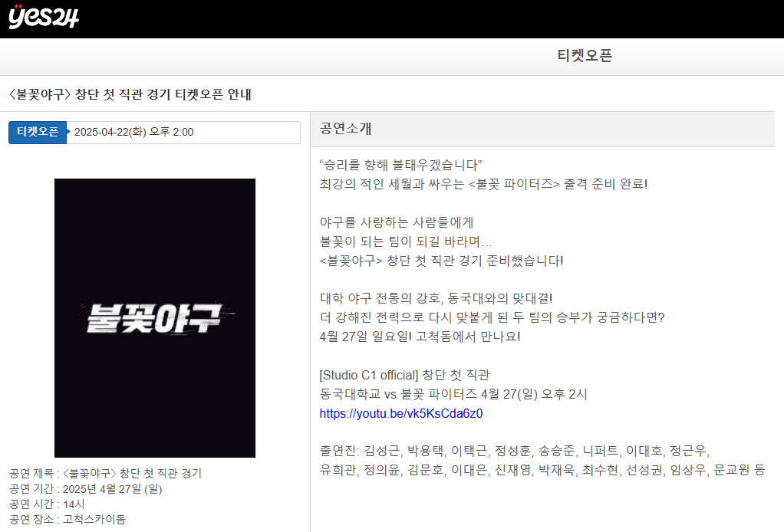Click the 불꽃야구 poster logo artwork

pos(154,317)
